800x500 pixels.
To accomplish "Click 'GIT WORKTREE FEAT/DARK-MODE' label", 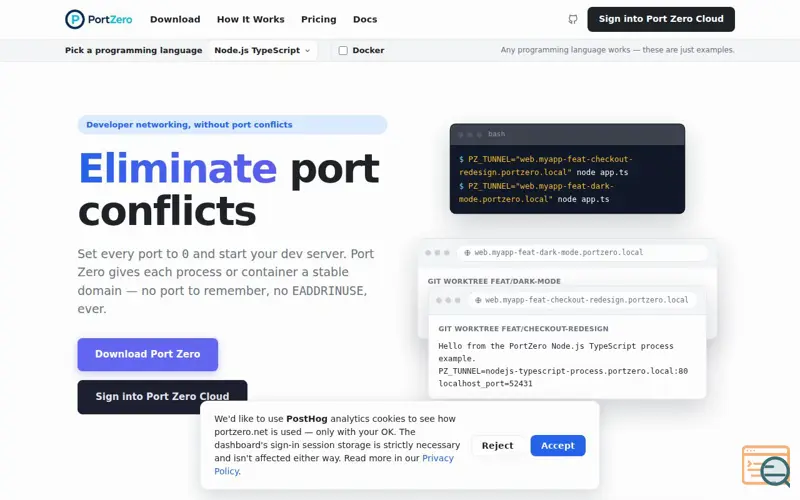I will (x=494, y=281).
